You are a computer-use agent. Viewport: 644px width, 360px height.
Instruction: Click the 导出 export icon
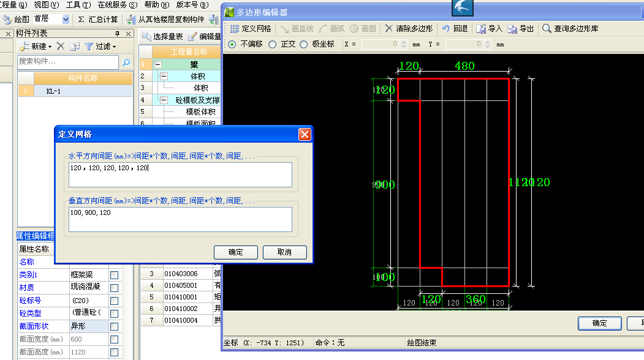click(512, 29)
